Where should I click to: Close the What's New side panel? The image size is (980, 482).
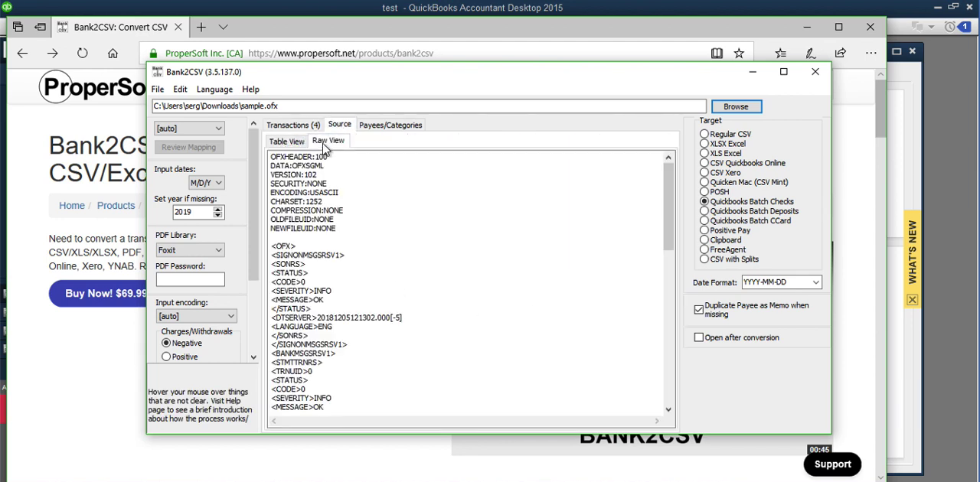(x=912, y=300)
